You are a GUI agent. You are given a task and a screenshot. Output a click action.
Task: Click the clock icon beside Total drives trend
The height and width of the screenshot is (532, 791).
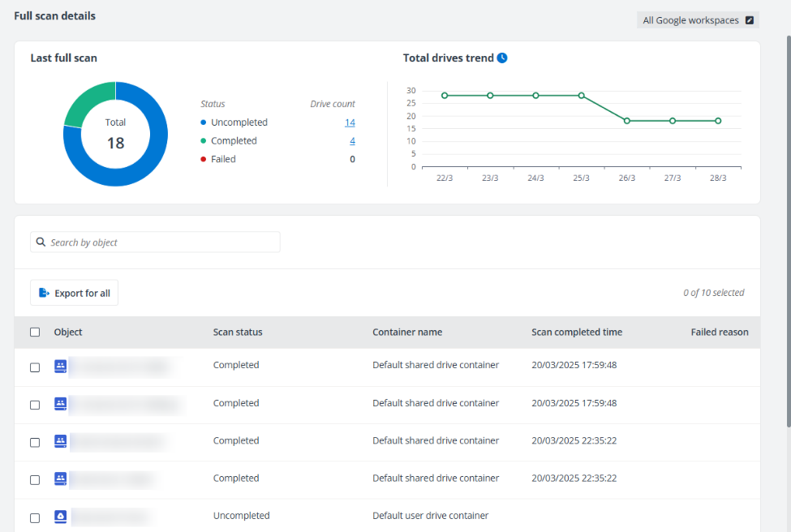click(502, 58)
